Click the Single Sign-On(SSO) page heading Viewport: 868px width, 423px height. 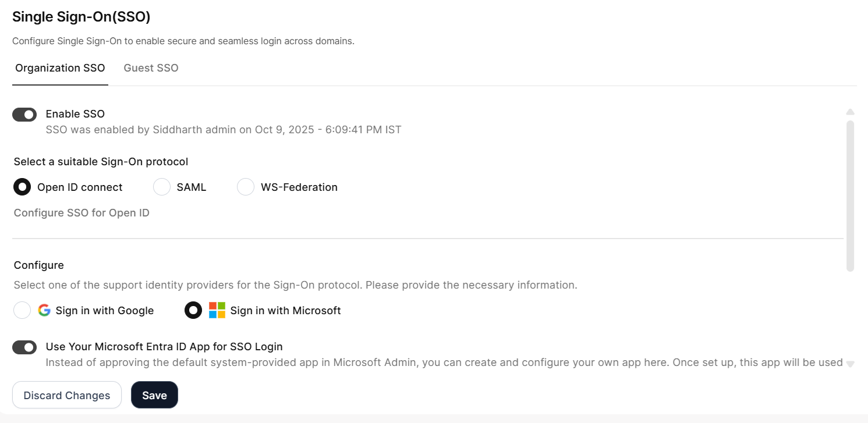click(x=82, y=17)
